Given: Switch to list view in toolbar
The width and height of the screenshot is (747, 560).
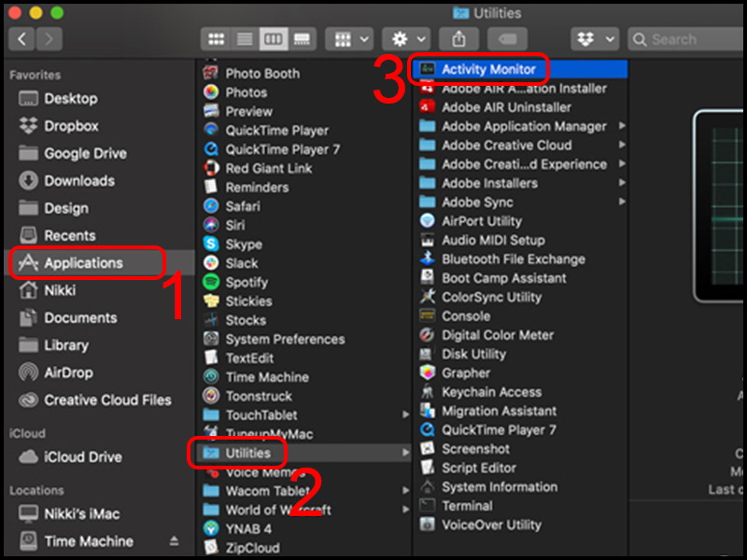Looking at the screenshot, I should (x=245, y=39).
